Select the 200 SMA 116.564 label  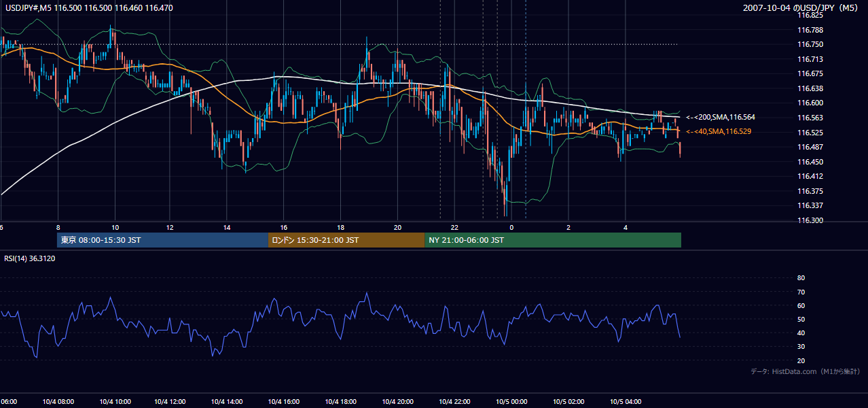click(720, 117)
